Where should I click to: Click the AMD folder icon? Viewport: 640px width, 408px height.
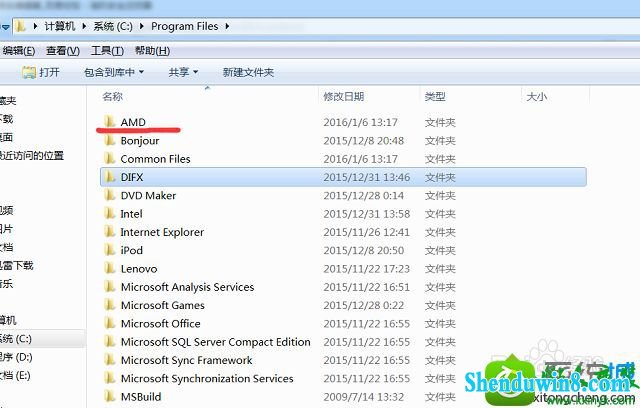(109, 121)
